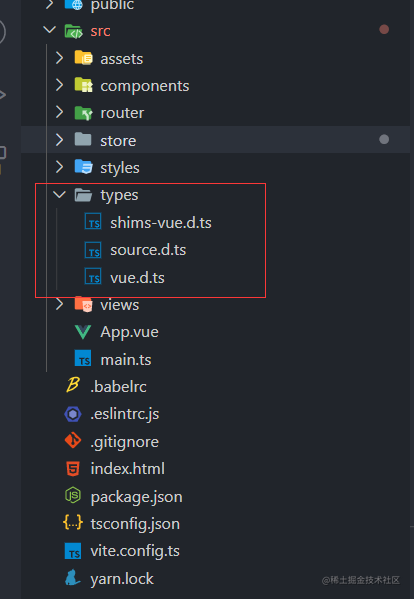Click the Vue logo icon beside App.vue

(83, 332)
